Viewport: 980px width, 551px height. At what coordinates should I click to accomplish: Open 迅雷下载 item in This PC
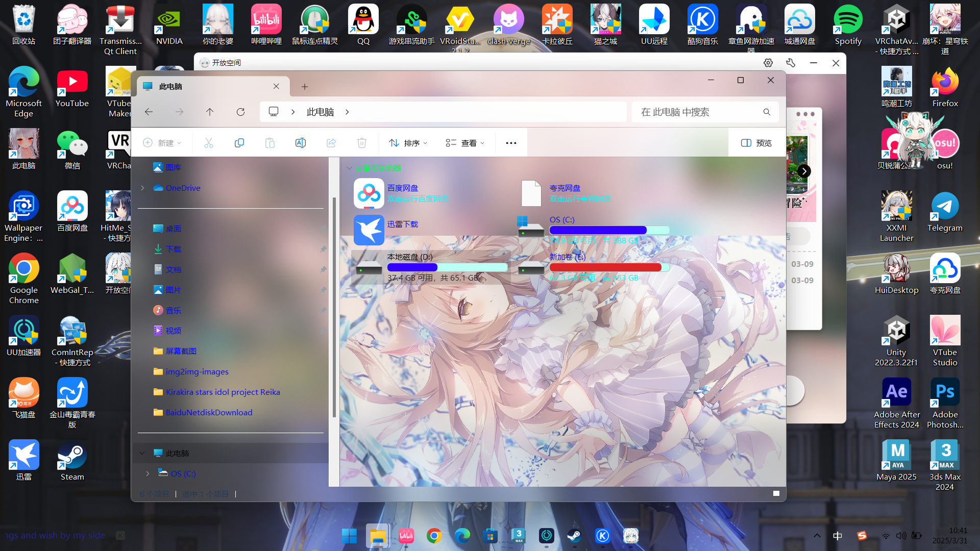coord(402,224)
